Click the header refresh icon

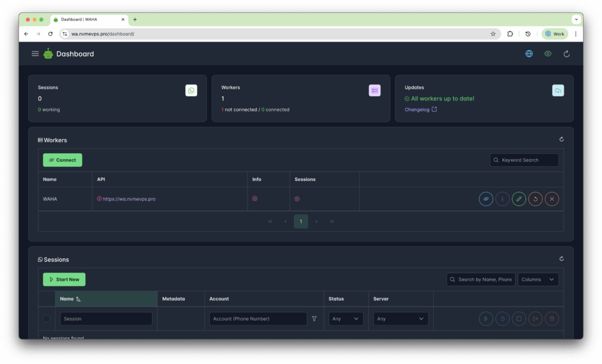[x=567, y=54]
